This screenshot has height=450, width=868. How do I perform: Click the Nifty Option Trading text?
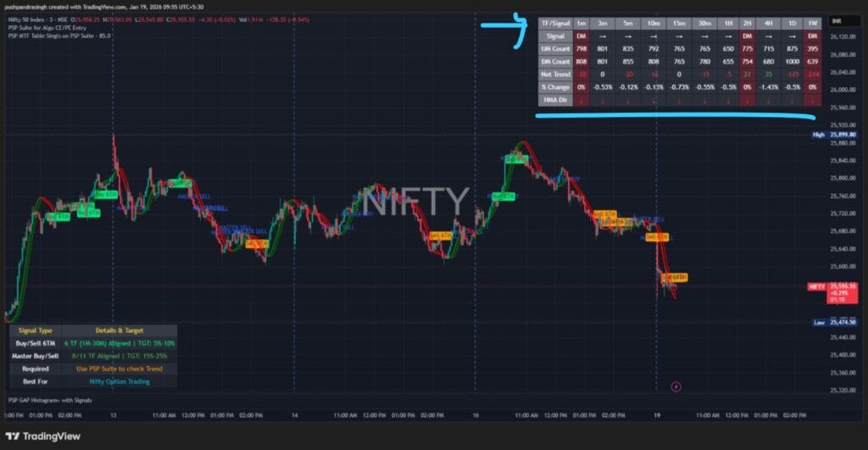[119, 381]
